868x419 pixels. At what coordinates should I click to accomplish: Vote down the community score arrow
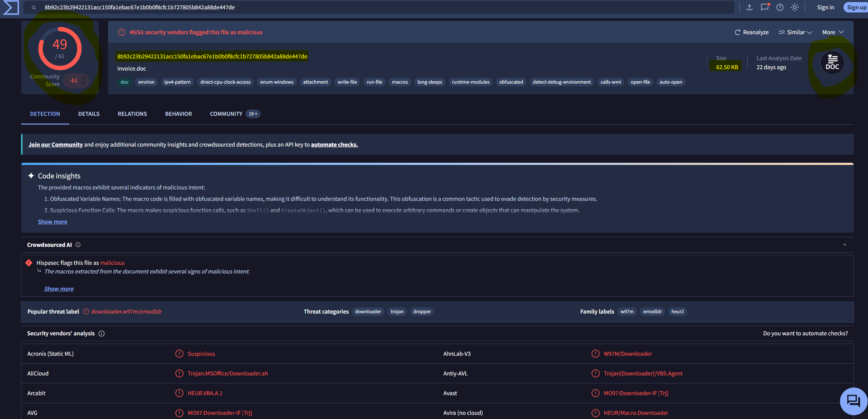83,83
